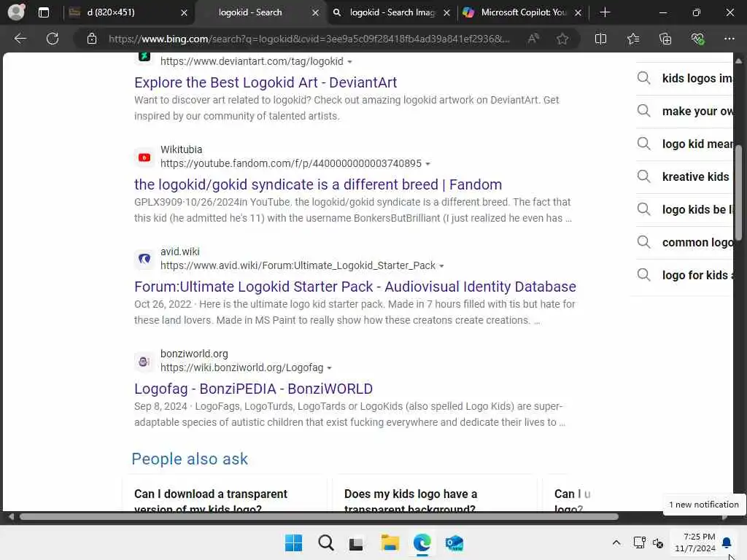
Task: Open the '1 new notification' tooltip
Action: [704, 505]
